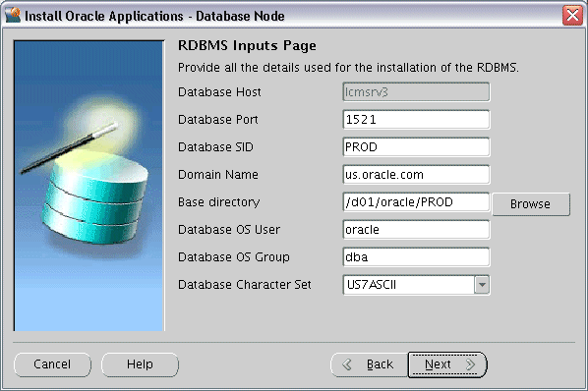Screen dimensions: 588x391
Task: Expand the Database Character Set dropdown arrow
Action: (x=482, y=285)
